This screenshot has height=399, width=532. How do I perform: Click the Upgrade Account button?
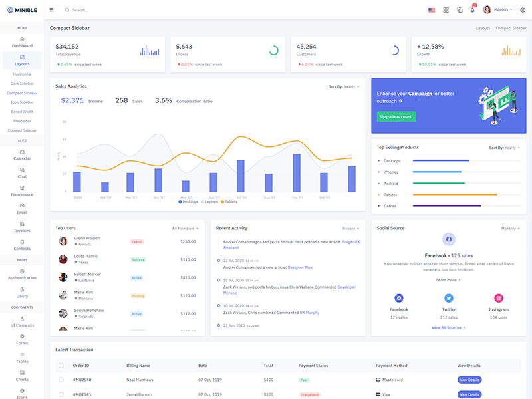point(396,116)
